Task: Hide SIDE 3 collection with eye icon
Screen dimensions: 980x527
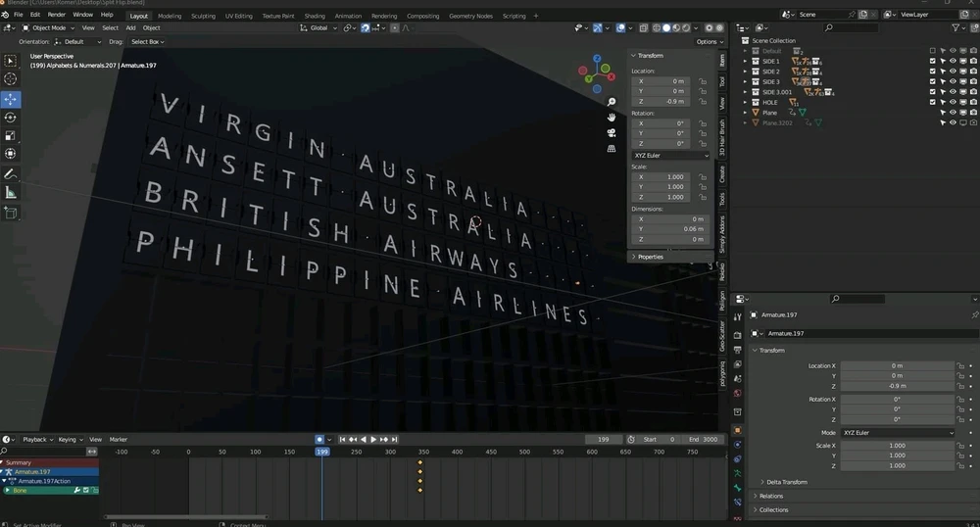Action: tap(954, 82)
